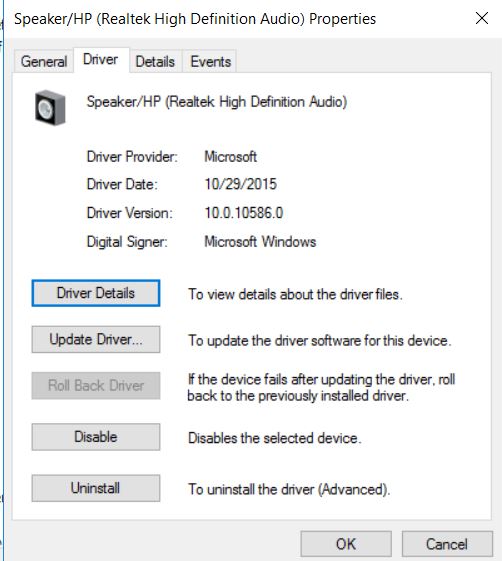Open the Details tab
This screenshot has height=561, width=502.
click(x=155, y=62)
